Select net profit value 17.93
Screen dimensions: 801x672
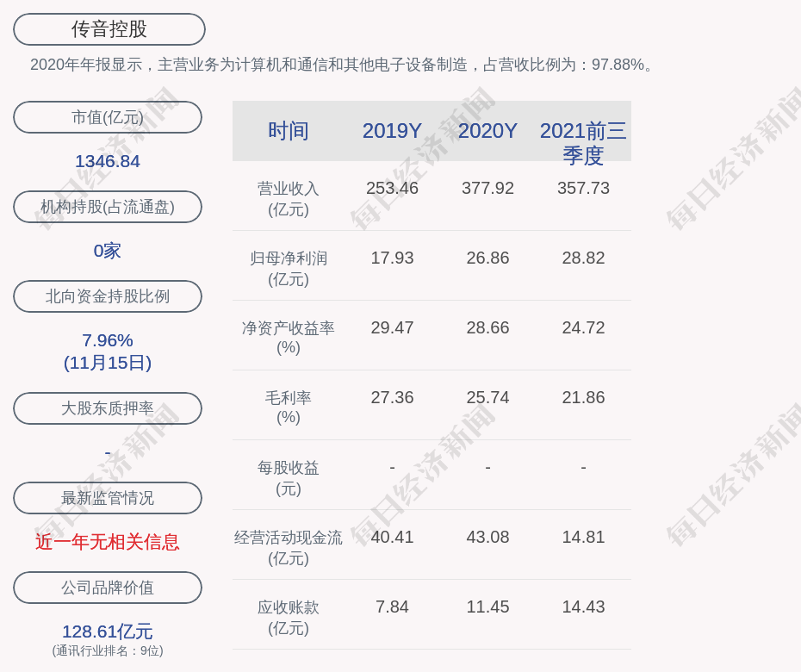point(392,258)
